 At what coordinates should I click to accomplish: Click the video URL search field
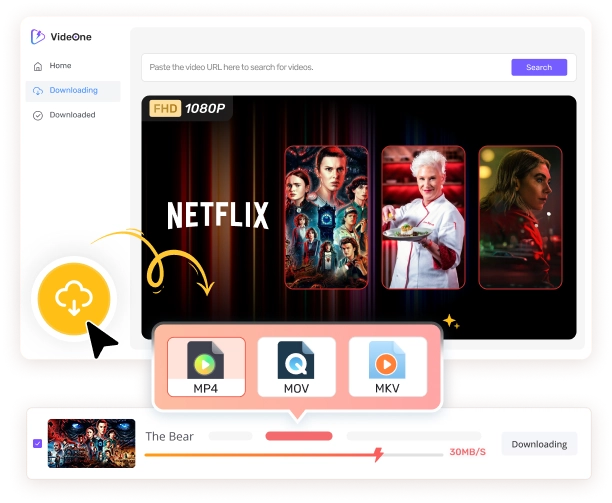pyautogui.click(x=325, y=68)
